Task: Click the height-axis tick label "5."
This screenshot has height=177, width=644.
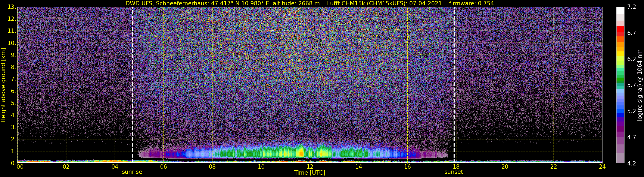Action: coord(13,103)
